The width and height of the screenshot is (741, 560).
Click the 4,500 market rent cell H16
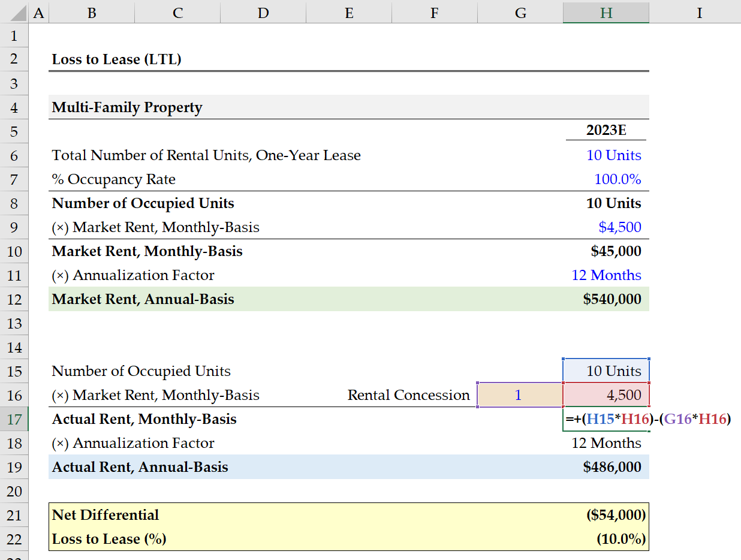pos(606,395)
